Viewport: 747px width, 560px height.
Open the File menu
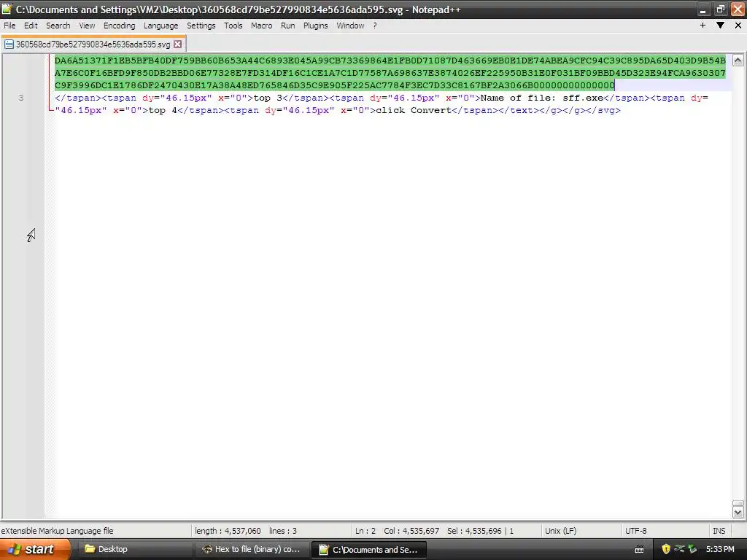[x=9, y=26]
